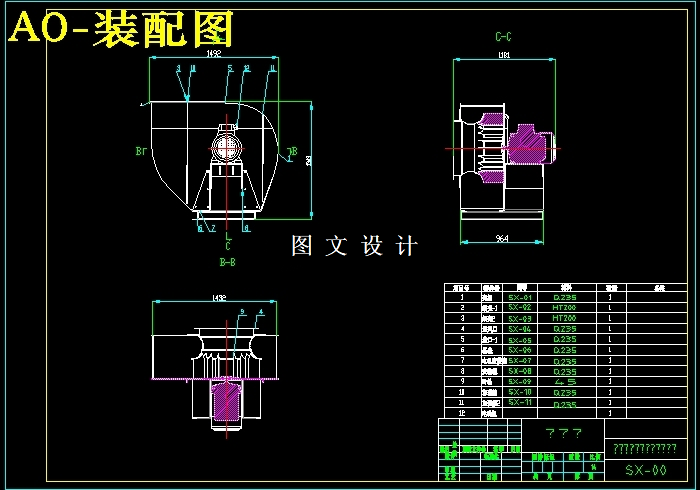Select code SX-06 in parts list
The height and width of the screenshot is (490, 700).
(x=520, y=350)
